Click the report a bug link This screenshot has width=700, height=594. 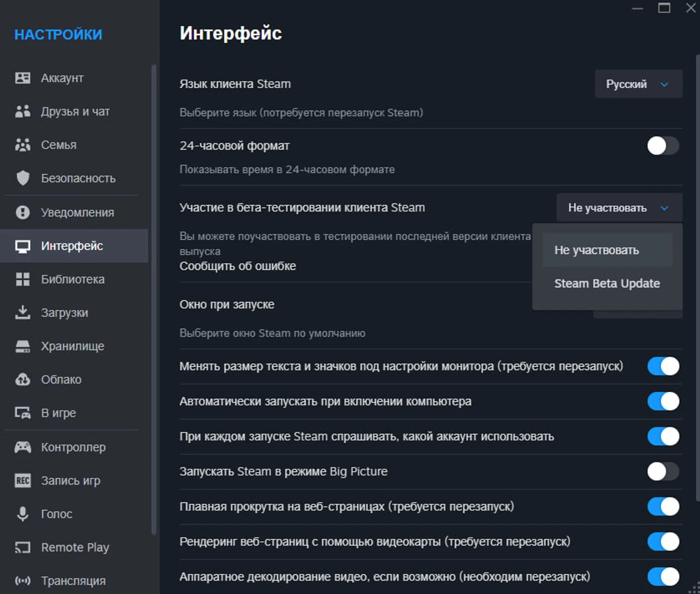click(238, 266)
